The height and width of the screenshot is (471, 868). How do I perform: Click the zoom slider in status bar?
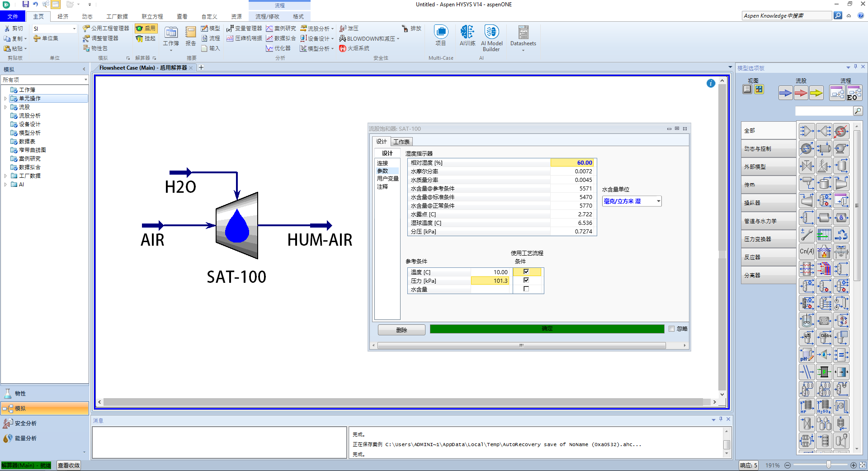[828, 465]
